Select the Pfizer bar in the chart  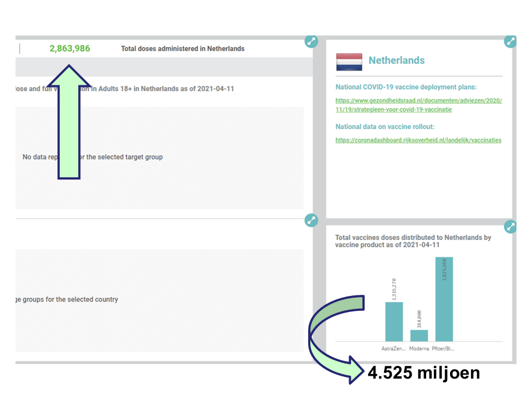click(x=444, y=299)
